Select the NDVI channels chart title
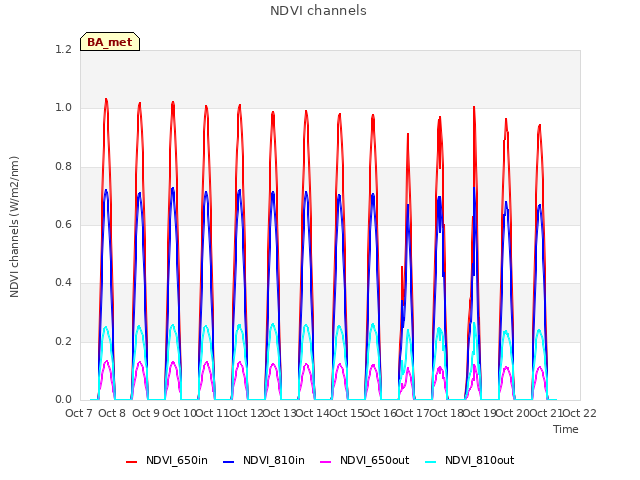This screenshot has width=640, height=480. (x=318, y=10)
